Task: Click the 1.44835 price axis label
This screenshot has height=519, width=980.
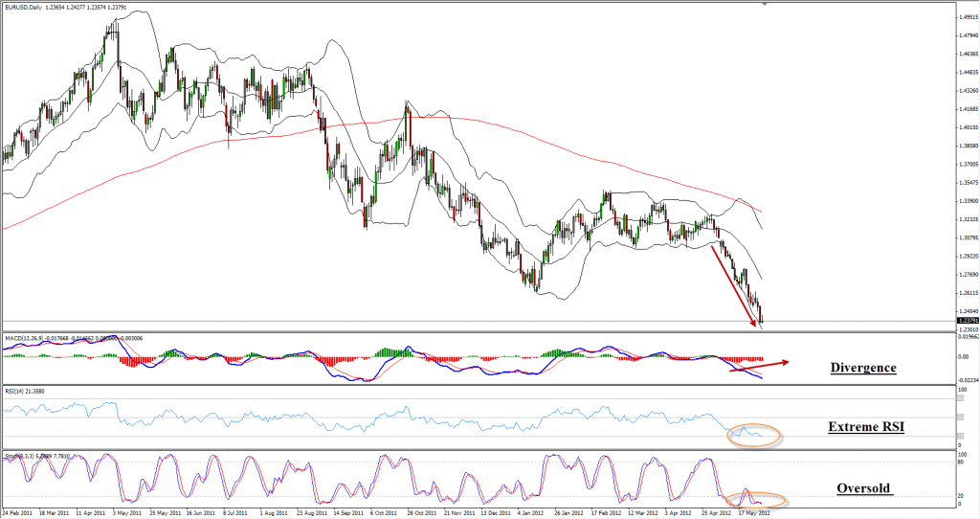Action: (x=969, y=72)
